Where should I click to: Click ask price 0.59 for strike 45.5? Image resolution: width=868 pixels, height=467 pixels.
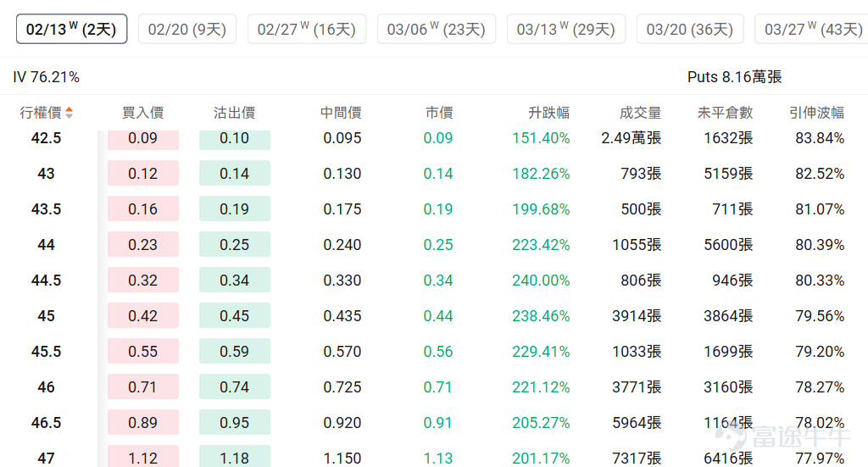coord(235,351)
